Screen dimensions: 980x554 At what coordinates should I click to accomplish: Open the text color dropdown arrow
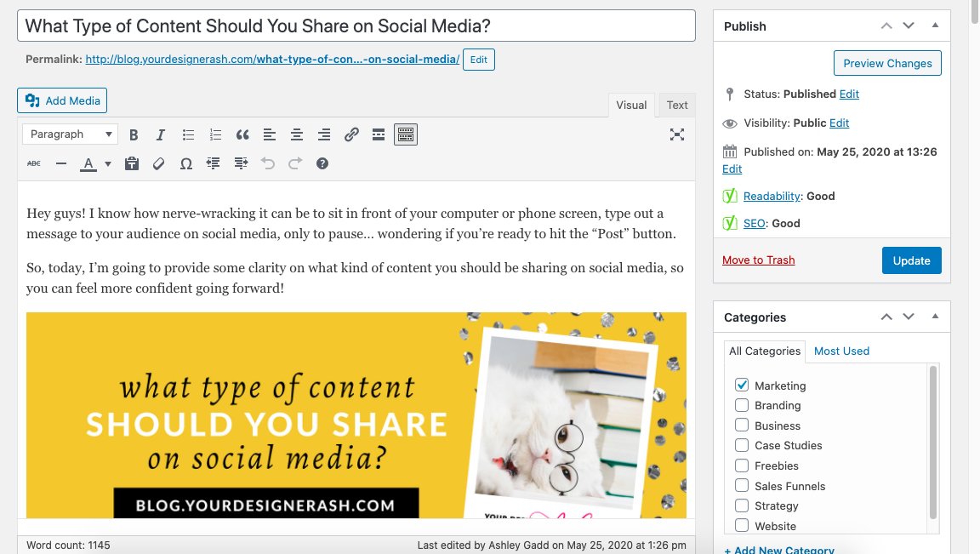tap(107, 164)
